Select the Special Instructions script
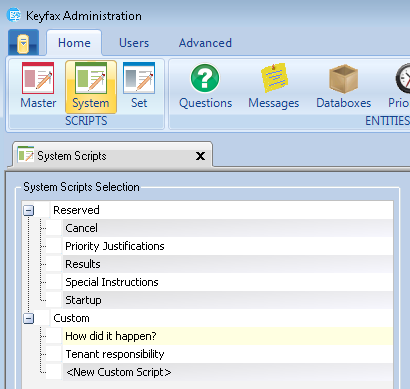This screenshot has width=410, height=389. pos(228,282)
